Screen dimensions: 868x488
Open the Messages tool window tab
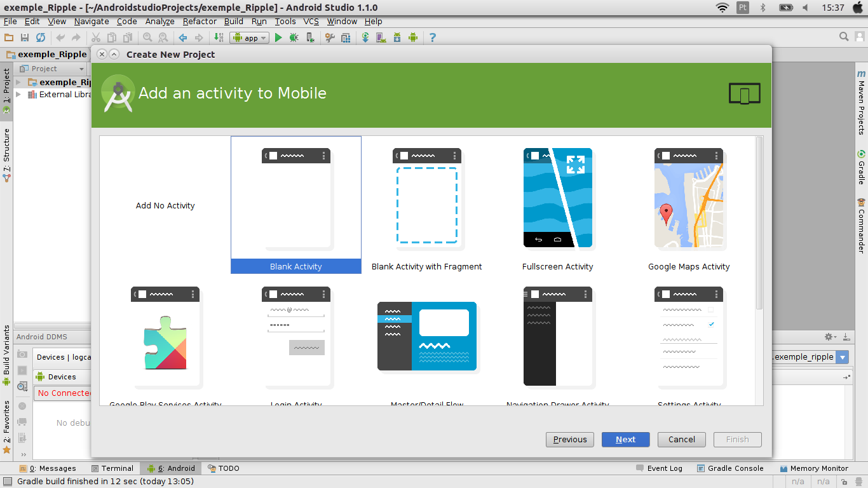tap(48, 468)
